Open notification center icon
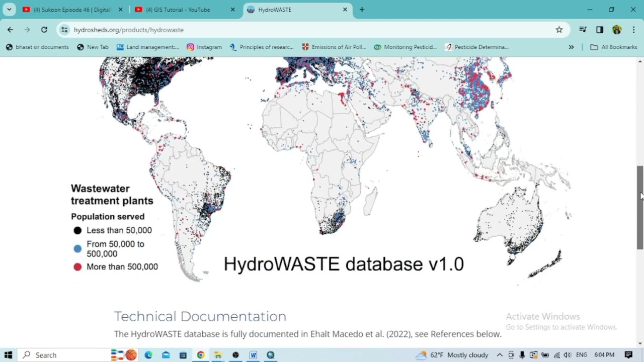Viewport: 644px width, 362px height. (x=628, y=355)
